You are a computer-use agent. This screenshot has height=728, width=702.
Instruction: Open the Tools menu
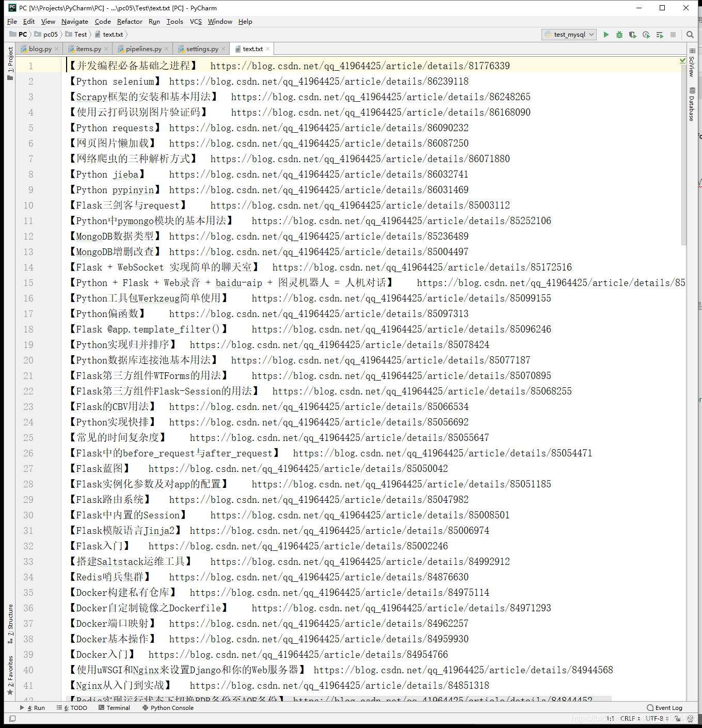click(174, 22)
